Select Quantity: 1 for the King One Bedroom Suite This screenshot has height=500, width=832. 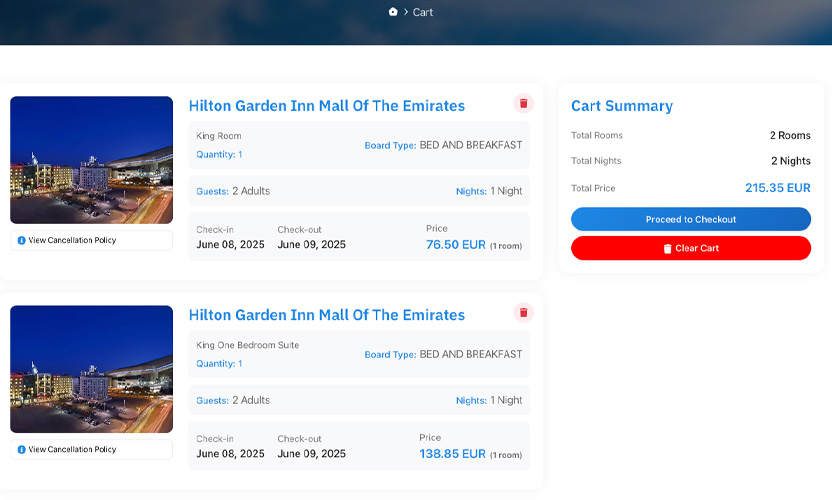coord(219,364)
